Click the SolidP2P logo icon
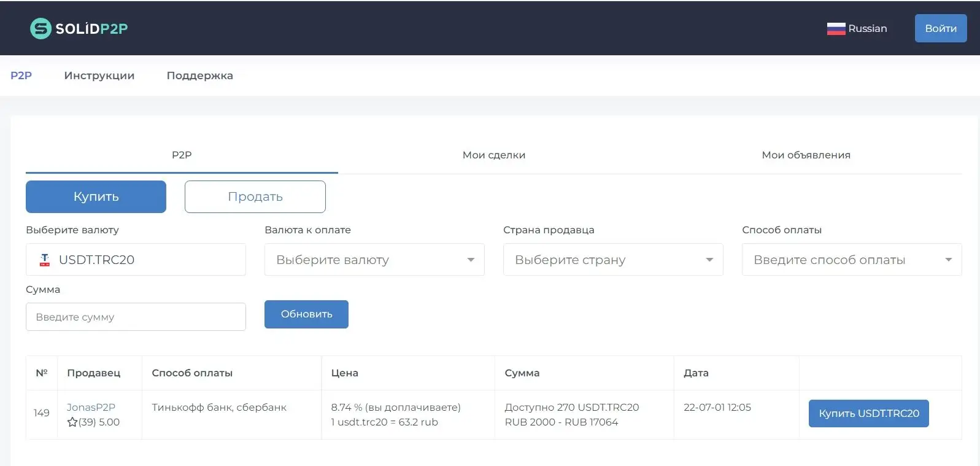 [x=41, y=28]
